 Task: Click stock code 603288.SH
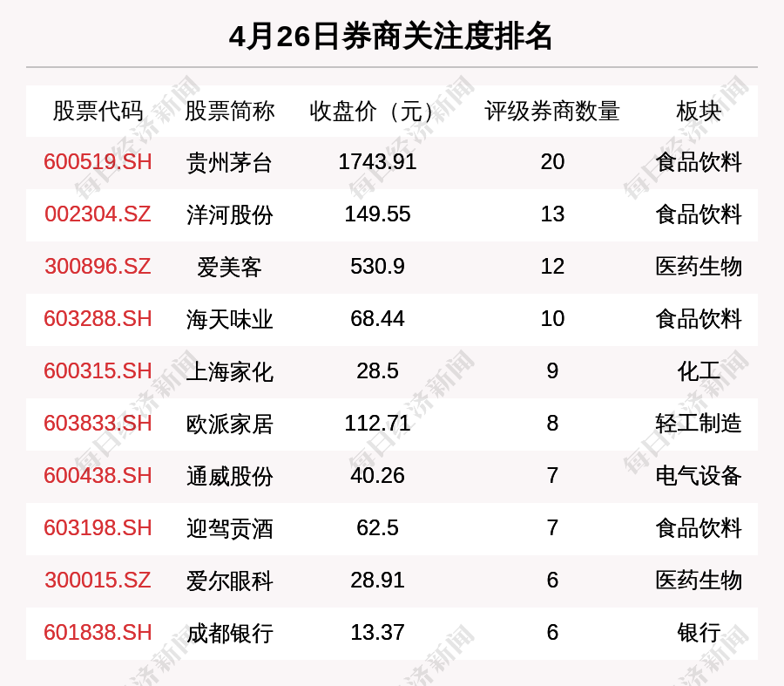98,319
